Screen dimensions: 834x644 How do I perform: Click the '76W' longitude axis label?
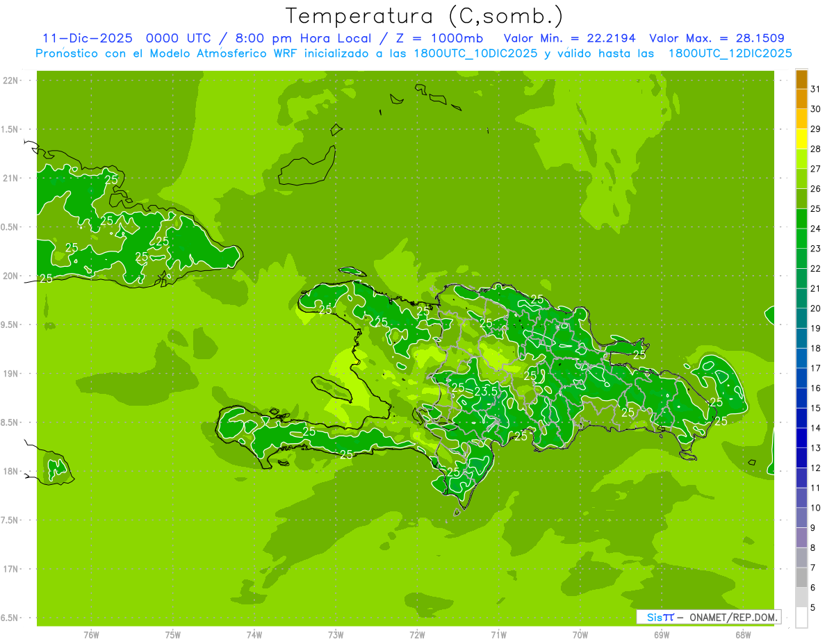coord(91,635)
